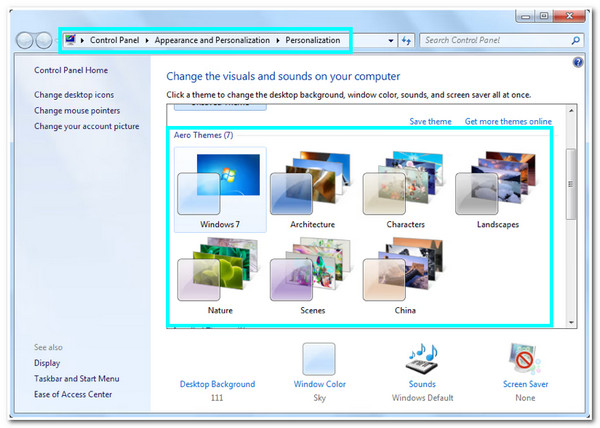
Task: Open Change mouse pointers link
Action: (x=77, y=111)
